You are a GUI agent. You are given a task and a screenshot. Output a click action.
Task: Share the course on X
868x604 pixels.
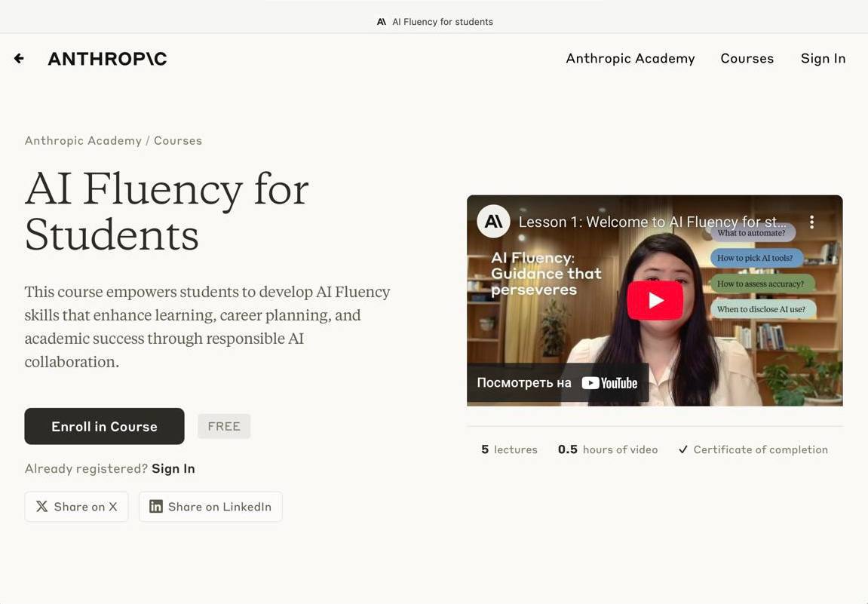click(76, 507)
